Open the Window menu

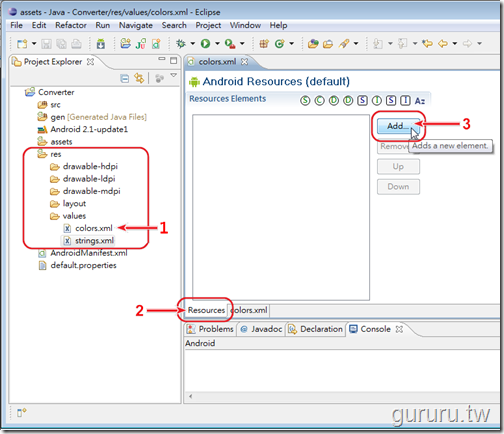245,25
